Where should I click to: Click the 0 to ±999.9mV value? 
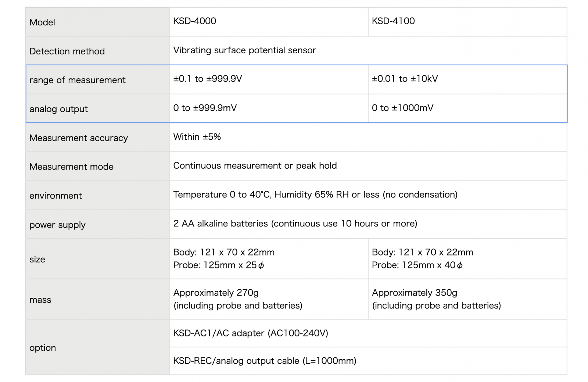[205, 108]
